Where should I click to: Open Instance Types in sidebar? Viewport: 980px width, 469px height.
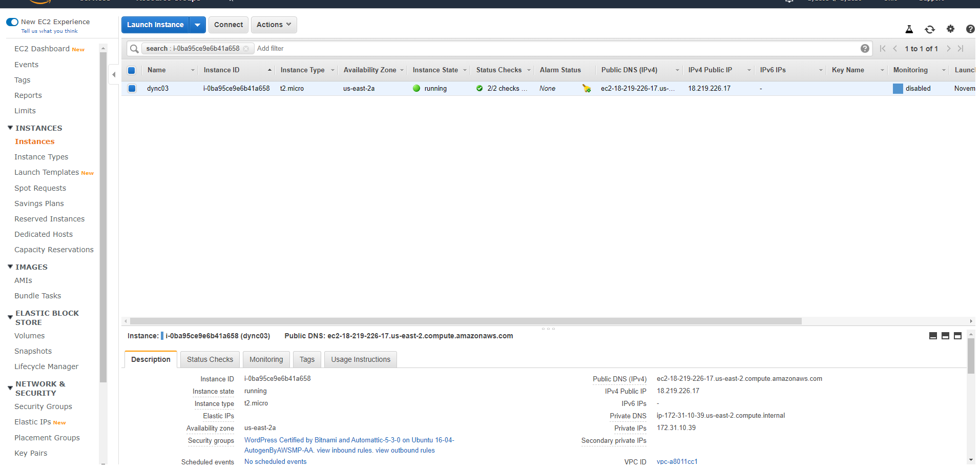41,157
